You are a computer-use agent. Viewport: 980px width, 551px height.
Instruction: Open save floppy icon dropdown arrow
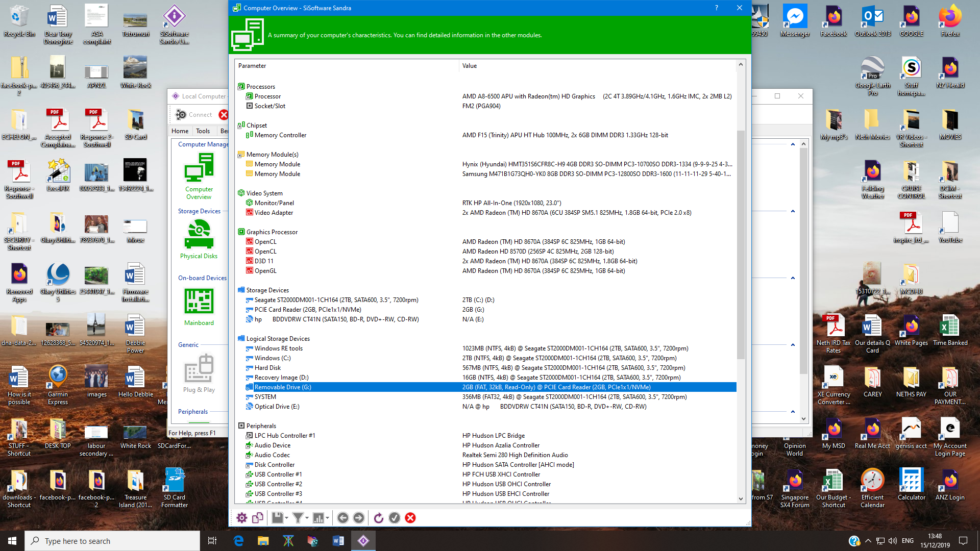[x=287, y=518]
